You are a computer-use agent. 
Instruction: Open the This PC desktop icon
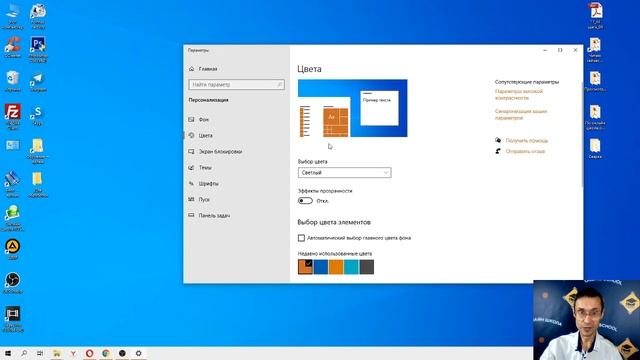pyautogui.click(x=13, y=16)
